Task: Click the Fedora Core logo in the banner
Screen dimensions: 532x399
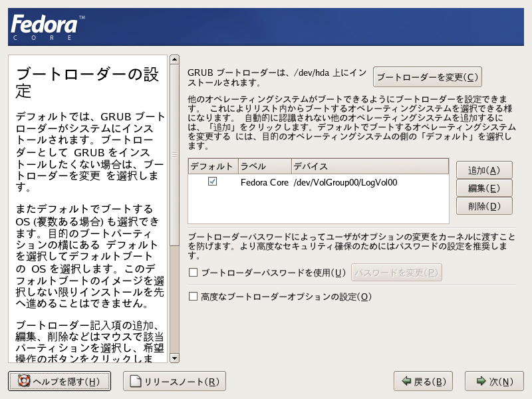Action: coord(48,27)
